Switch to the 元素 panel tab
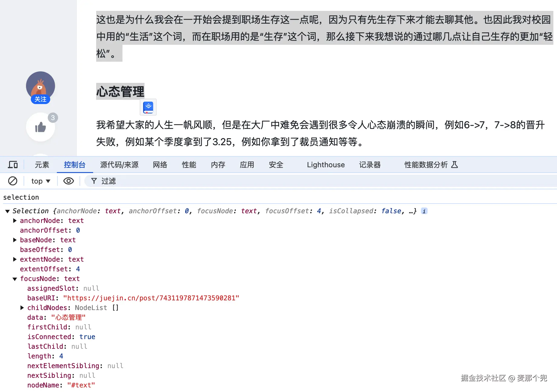557x392 pixels. click(x=41, y=165)
